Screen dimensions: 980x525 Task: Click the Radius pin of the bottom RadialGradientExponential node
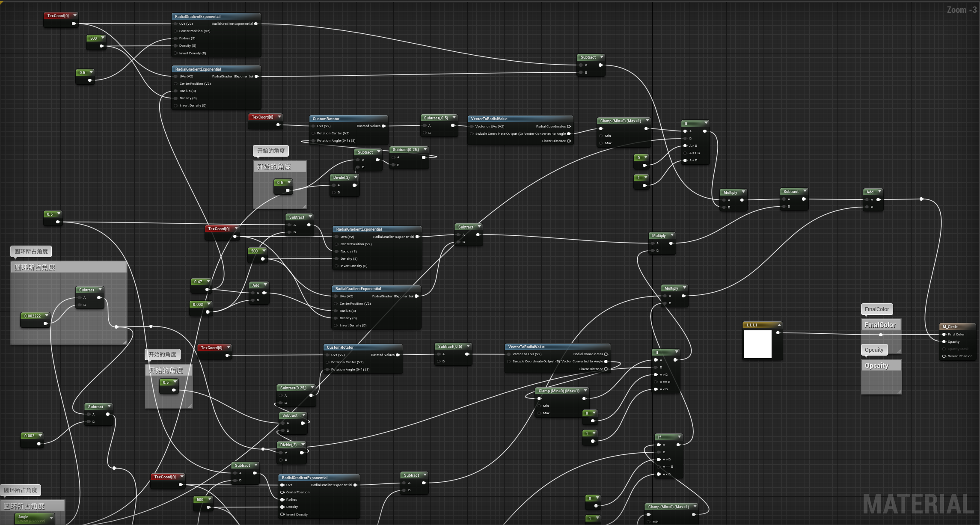point(282,499)
